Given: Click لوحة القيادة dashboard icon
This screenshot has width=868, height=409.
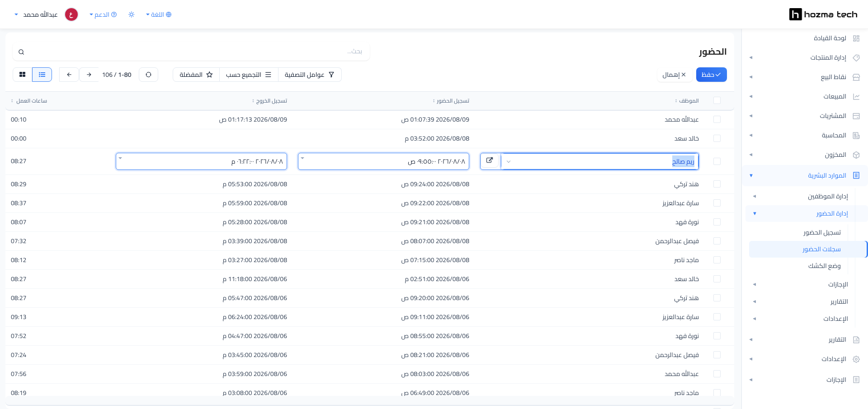Looking at the screenshot, I should click(856, 38).
